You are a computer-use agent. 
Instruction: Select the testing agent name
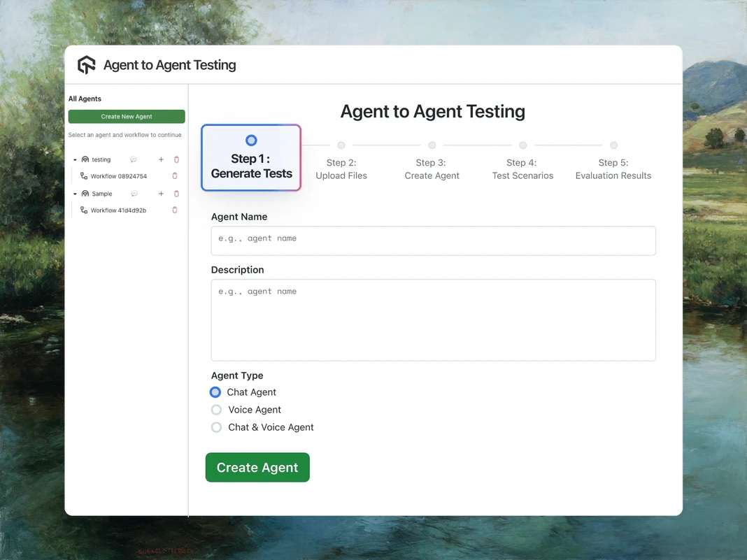(101, 160)
